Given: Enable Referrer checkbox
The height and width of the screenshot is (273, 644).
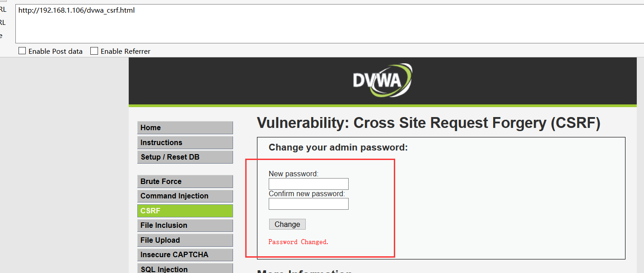Looking at the screenshot, I should (x=94, y=51).
